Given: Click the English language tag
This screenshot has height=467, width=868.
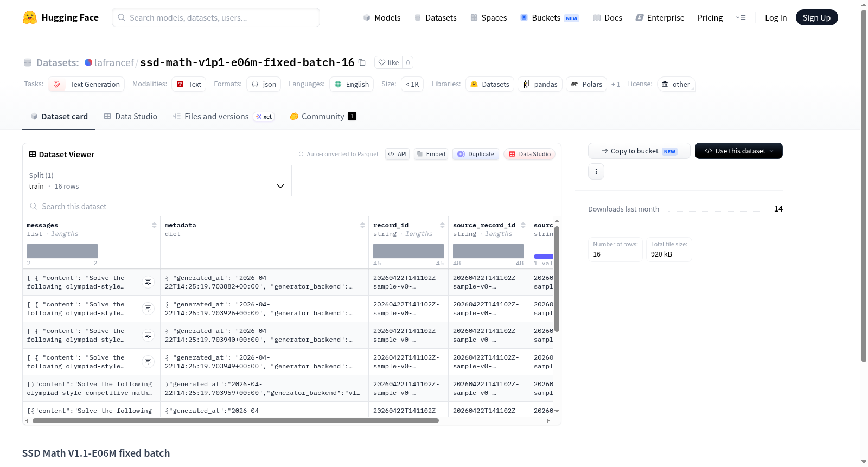Looking at the screenshot, I should pyautogui.click(x=352, y=84).
